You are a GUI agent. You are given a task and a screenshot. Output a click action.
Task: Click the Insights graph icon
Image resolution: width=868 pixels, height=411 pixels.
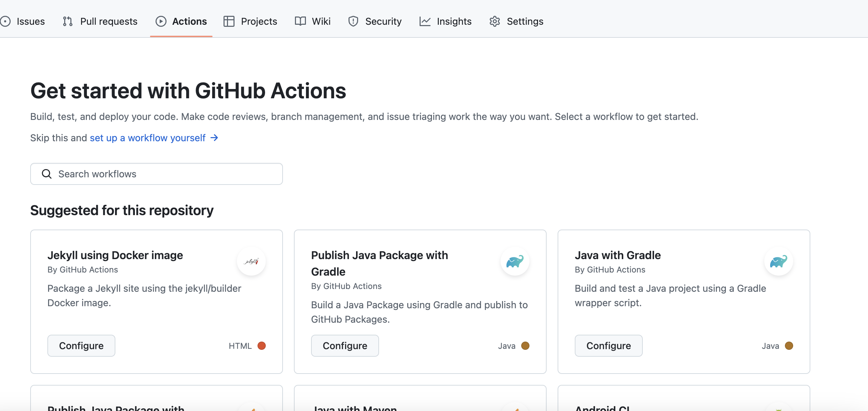pyautogui.click(x=425, y=21)
